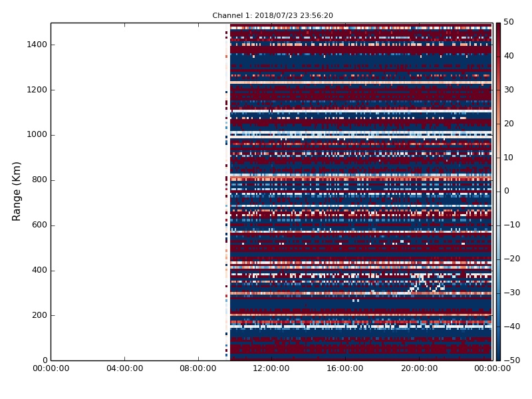This screenshot has width=532, height=399.
Task: Click the colorbar value −30 label
Action: click(511, 293)
